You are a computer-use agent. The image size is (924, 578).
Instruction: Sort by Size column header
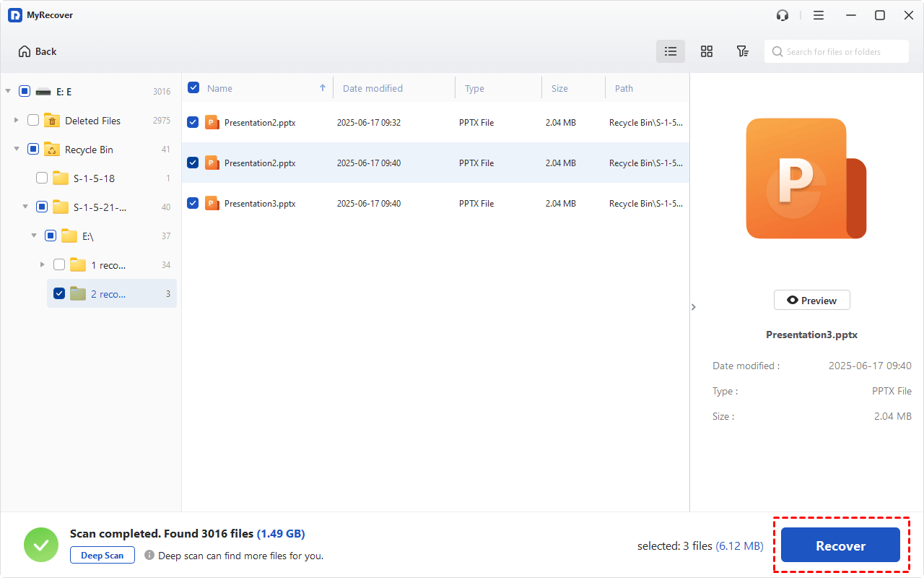(559, 89)
